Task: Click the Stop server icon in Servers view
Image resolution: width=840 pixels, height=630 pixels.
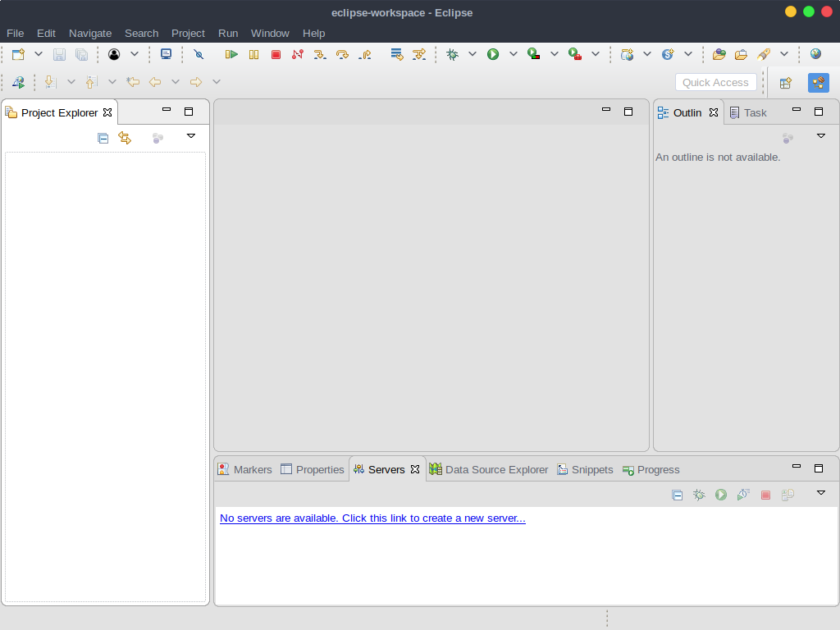Action: pos(765,495)
